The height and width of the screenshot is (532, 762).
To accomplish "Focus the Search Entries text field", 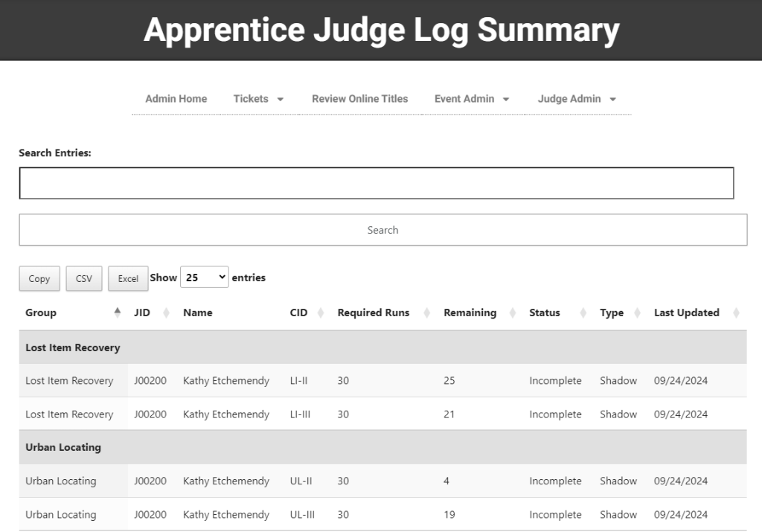I will 376,183.
